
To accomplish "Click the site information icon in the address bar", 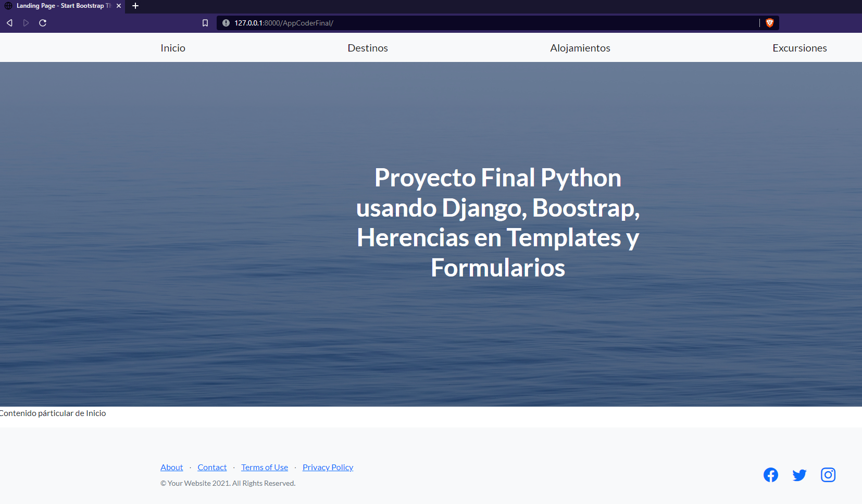I will [x=226, y=23].
